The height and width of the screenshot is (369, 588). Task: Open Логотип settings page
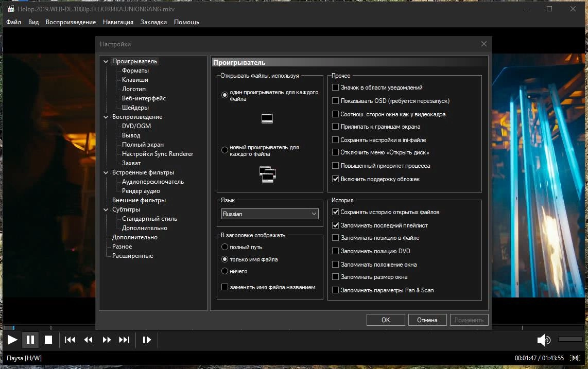134,89
